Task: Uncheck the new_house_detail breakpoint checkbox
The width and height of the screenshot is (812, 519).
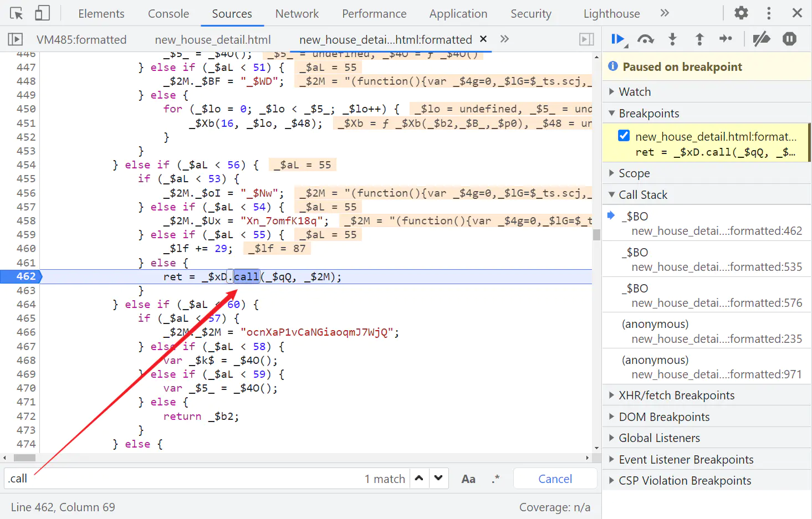Action: 624,136
